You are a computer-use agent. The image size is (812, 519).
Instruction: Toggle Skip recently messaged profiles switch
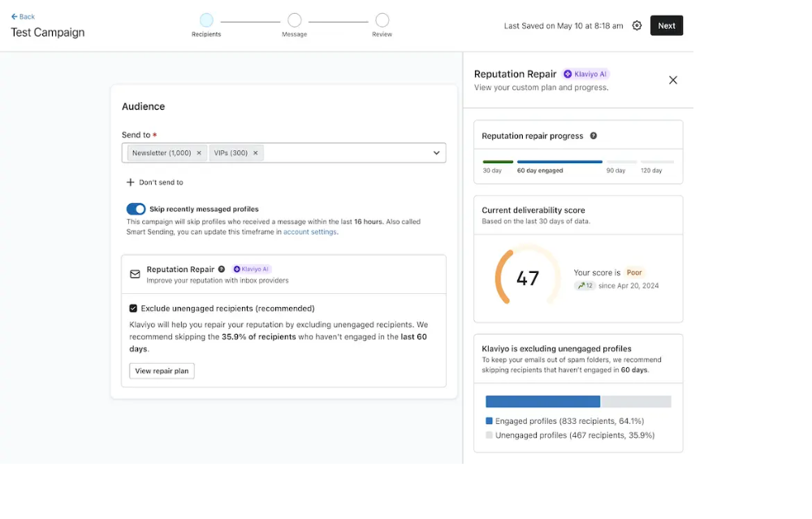[136, 209]
